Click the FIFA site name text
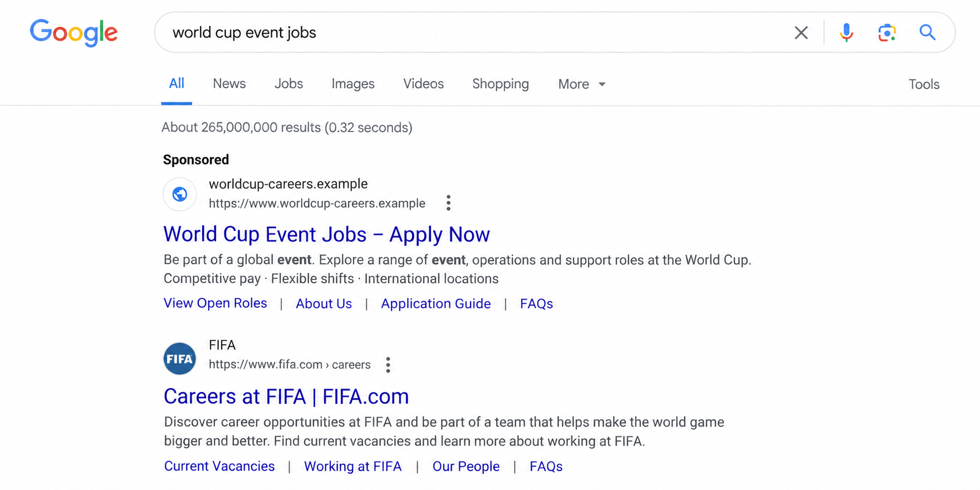 click(222, 345)
